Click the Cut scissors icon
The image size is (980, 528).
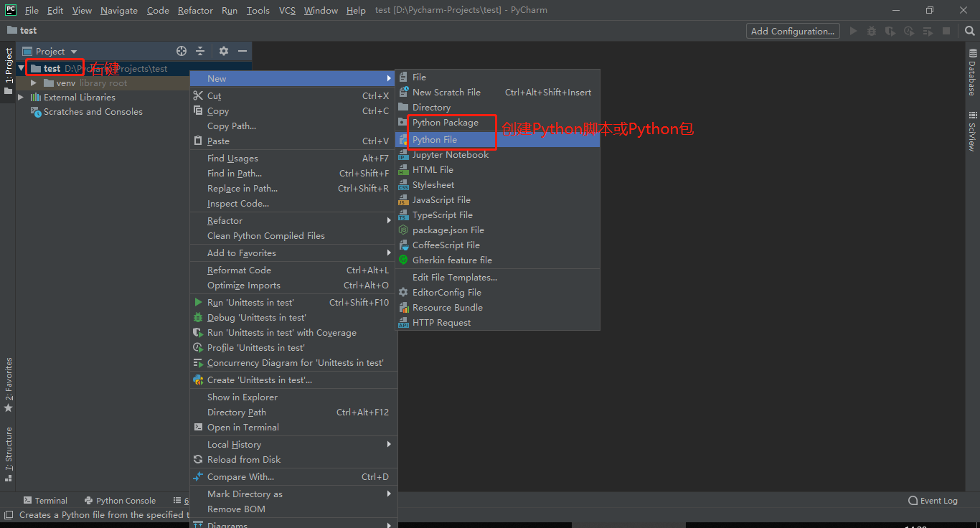tap(199, 96)
